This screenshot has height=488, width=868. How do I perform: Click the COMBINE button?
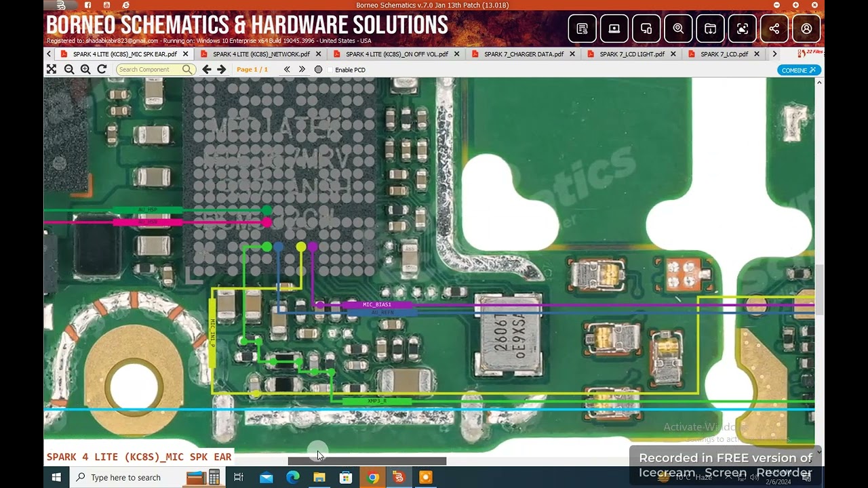pyautogui.click(x=799, y=70)
